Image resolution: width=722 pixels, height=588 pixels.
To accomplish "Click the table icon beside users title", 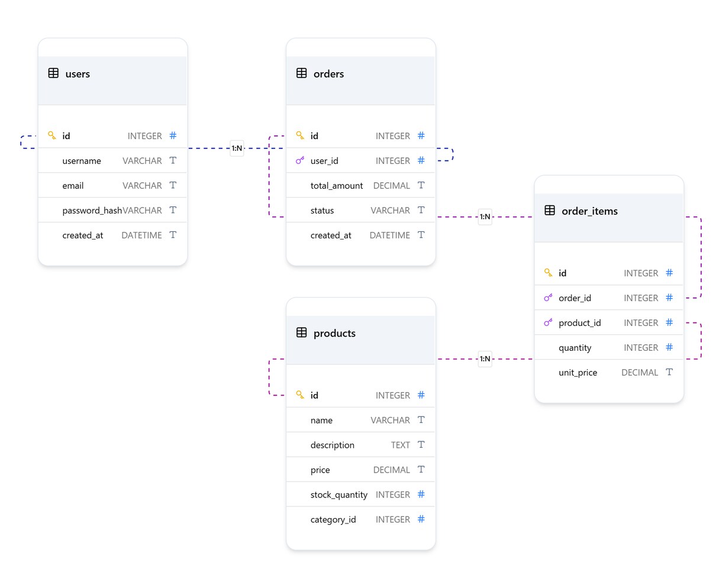I will [x=53, y=73].
